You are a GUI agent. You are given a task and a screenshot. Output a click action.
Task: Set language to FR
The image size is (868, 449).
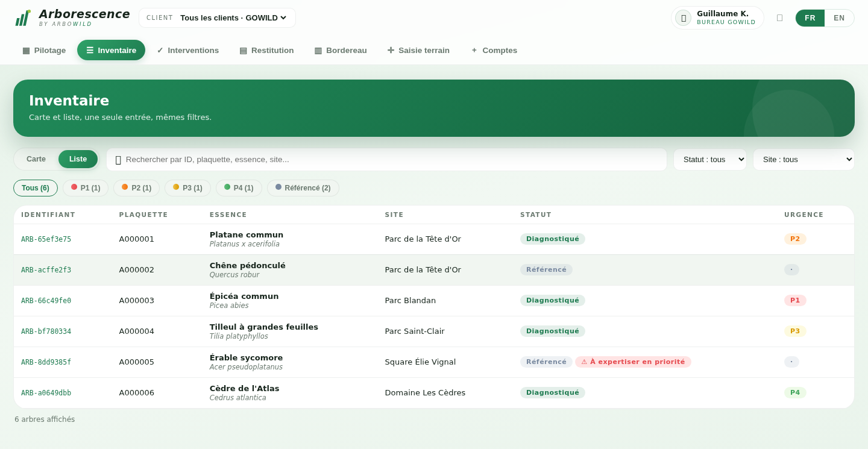click(810, 18)
